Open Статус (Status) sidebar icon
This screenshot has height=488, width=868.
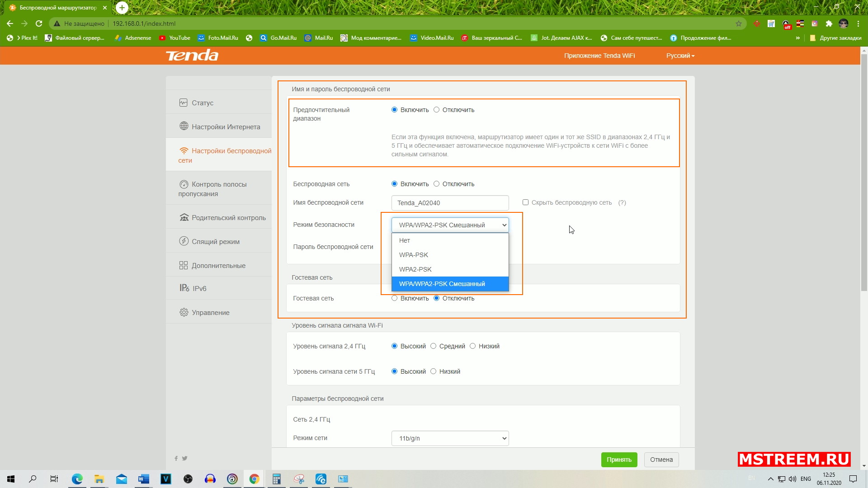click(183, 103)
